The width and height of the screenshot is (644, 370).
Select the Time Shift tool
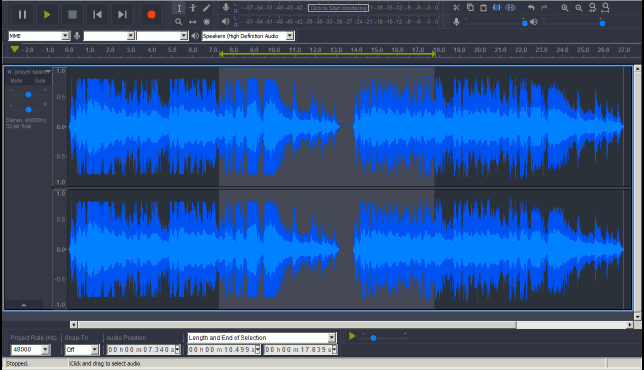coord(193,22)
